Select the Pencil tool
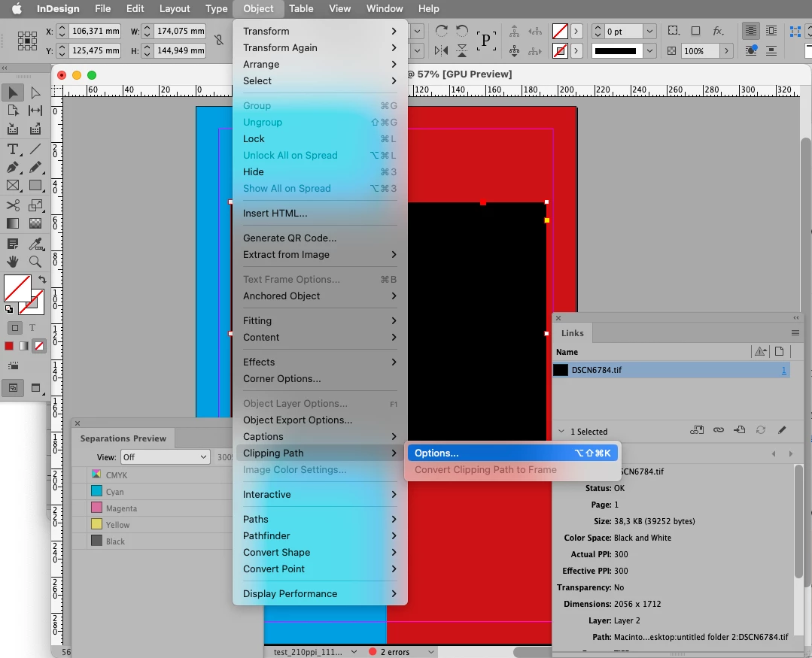Viewport: 812px width, 658px height. pos(35,168)
